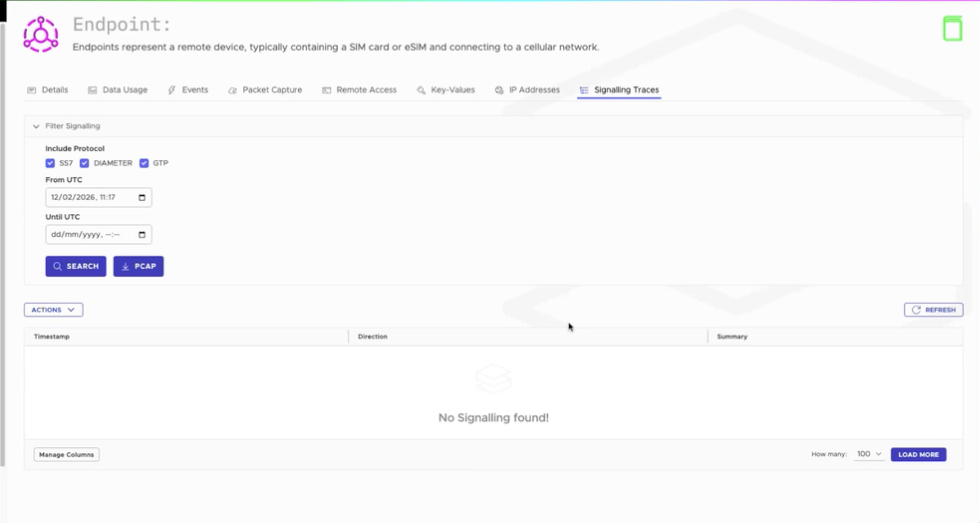
Task: Collapse the Filter Signalling section
Action: pos(36,126)
